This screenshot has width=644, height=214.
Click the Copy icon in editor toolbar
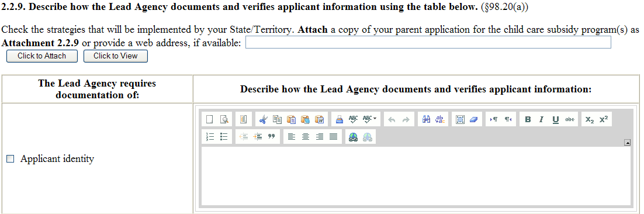click(x=277, y=119)
